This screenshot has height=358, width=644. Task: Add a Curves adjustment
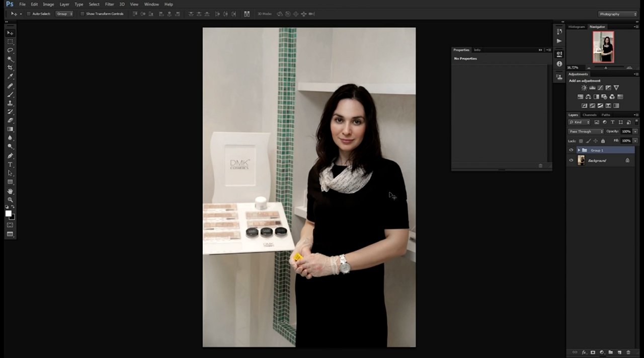click(x=600, y=88)
